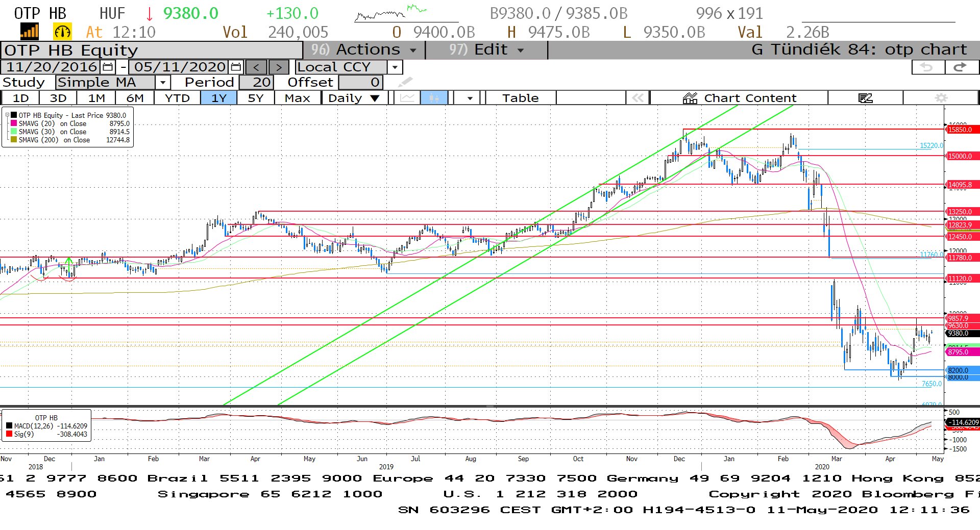
Task: Open the chart settings gear icon
Action: coord(941,98)
